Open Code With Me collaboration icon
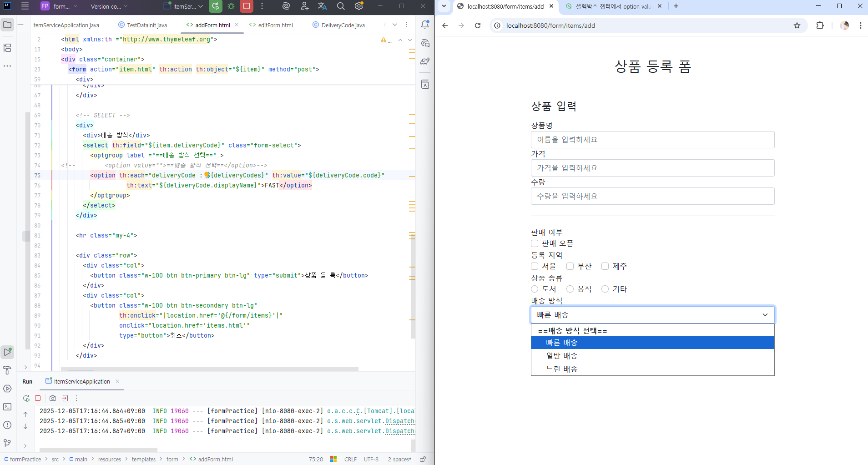868x465 pixels. [x=304, y=6]
